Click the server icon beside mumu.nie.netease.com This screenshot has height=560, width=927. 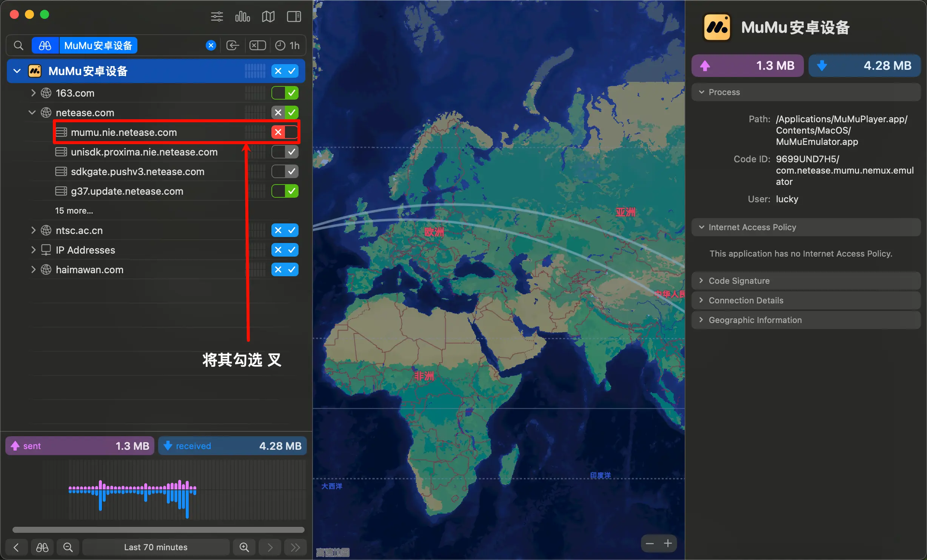(x=61, y=132)
